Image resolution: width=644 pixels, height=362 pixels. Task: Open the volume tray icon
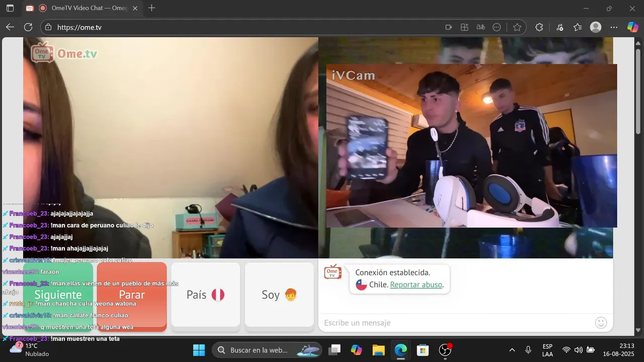579,350
